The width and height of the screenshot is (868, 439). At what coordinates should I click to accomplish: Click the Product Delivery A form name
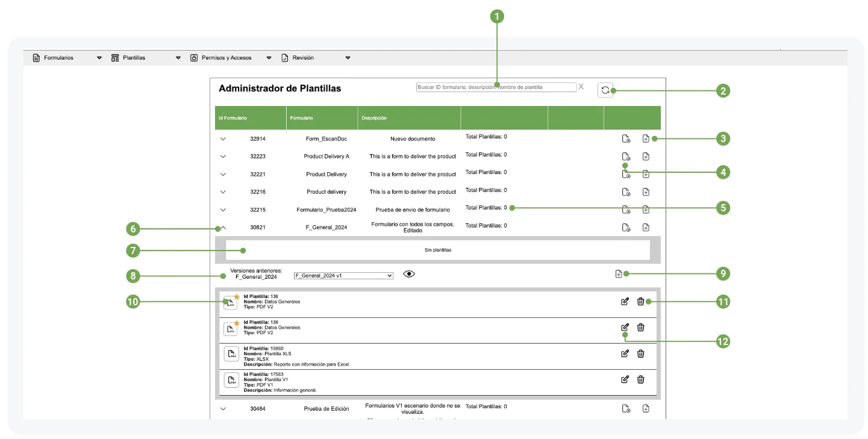[x=326, y=157]
